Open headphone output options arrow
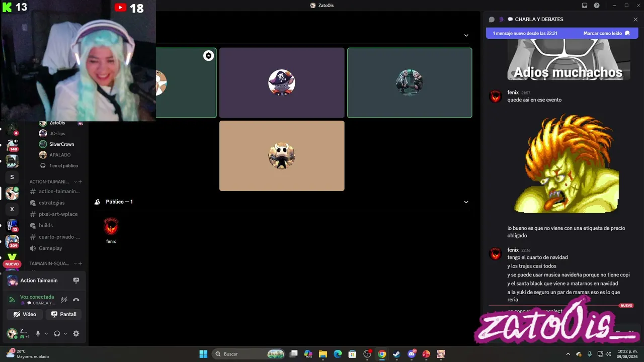 [65, 333]
